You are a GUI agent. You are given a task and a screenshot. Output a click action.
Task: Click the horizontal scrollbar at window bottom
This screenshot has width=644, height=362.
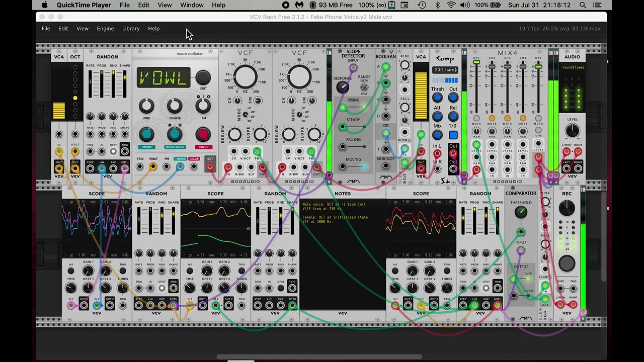pyautogui.click(x=319, y=357)
